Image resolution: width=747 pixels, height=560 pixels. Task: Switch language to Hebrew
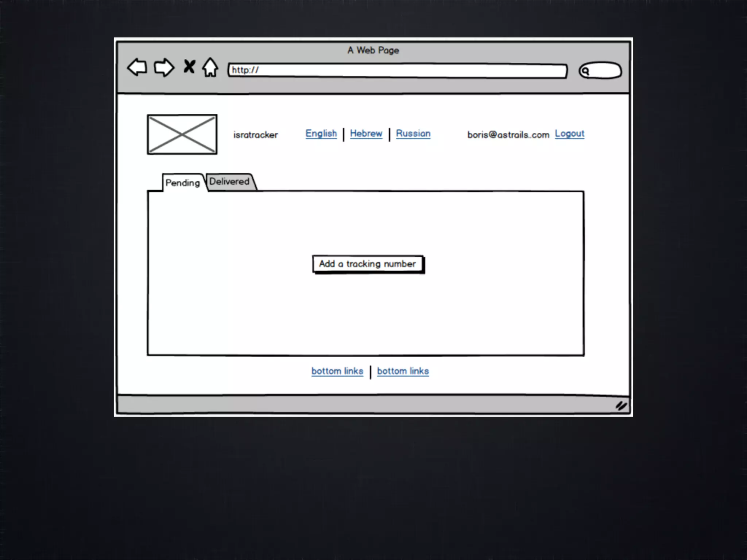tap(366, 133)
